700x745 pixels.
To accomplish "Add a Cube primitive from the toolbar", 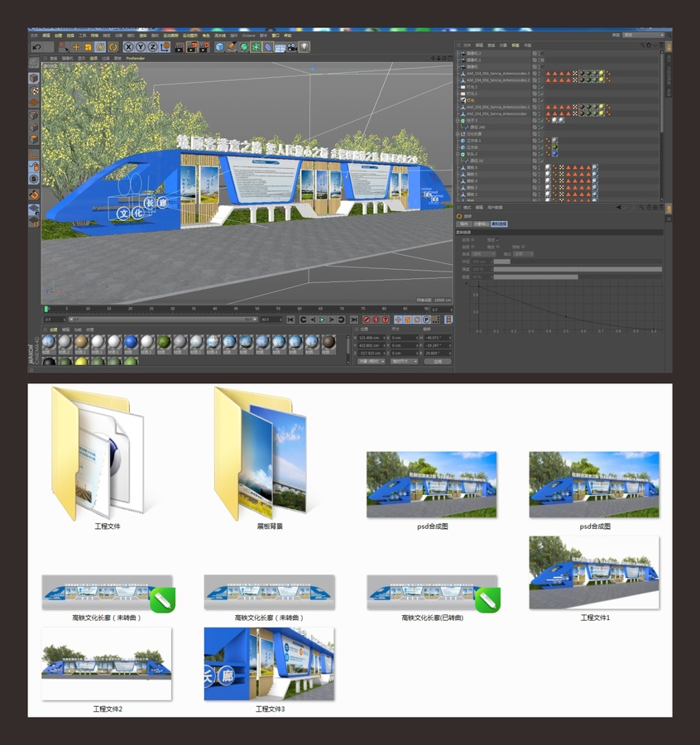I will 219,46.
